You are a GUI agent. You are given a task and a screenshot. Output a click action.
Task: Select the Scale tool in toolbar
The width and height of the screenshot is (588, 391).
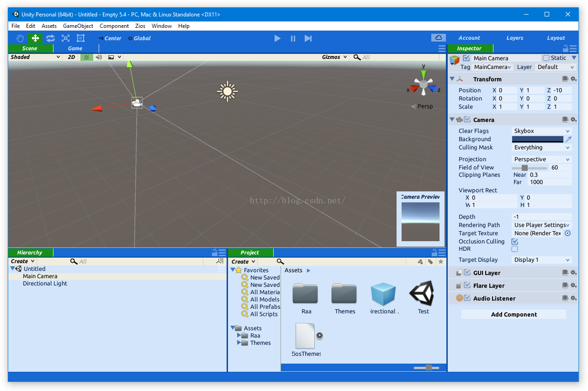pyautogui.click(x=65, y=38)
